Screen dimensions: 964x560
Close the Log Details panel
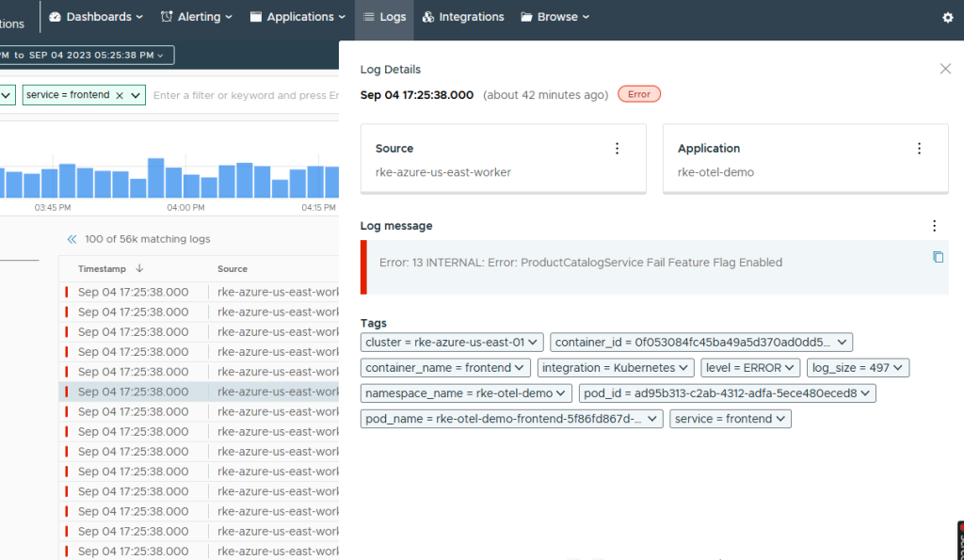(945, 69)
